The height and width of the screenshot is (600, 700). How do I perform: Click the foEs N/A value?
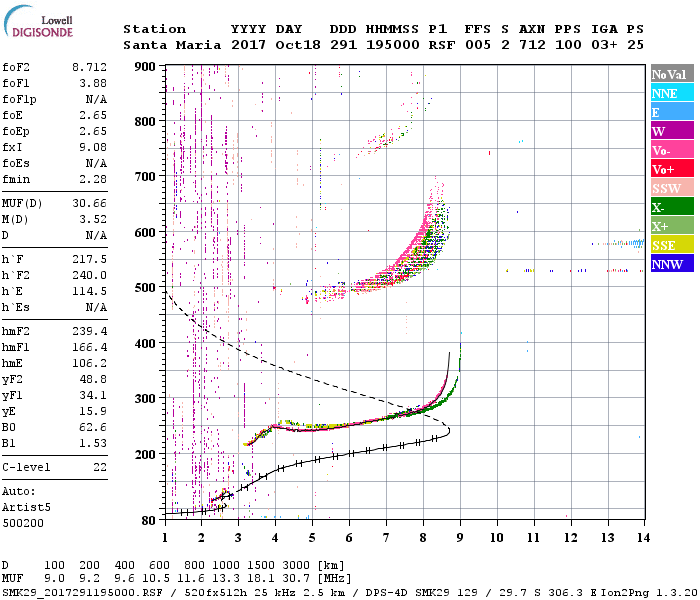point(96,163)
